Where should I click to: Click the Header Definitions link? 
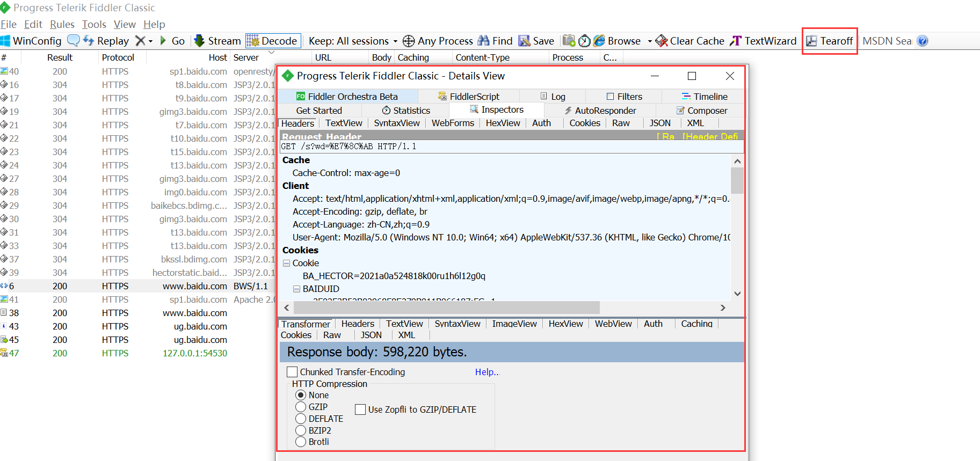click(x=710, y=136)
